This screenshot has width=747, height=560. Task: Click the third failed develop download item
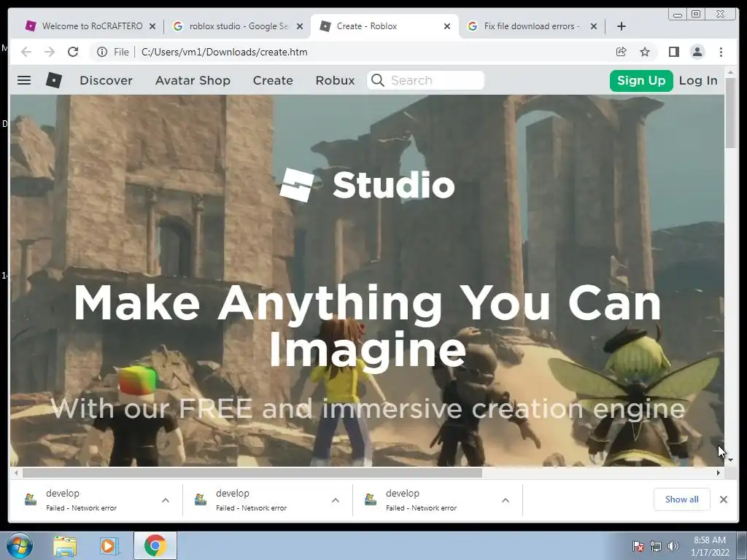tap(438, 499)
